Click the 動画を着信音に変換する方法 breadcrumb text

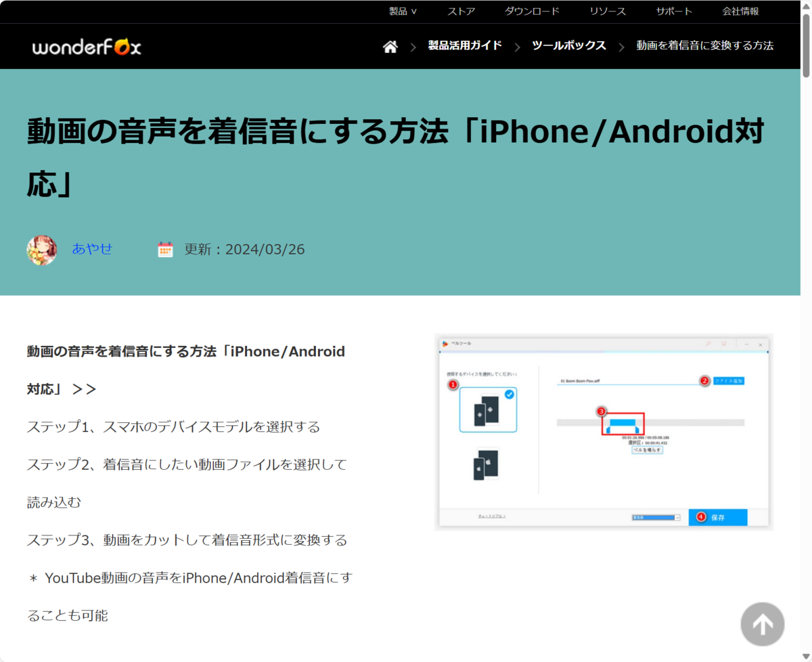tap(704, 46)
